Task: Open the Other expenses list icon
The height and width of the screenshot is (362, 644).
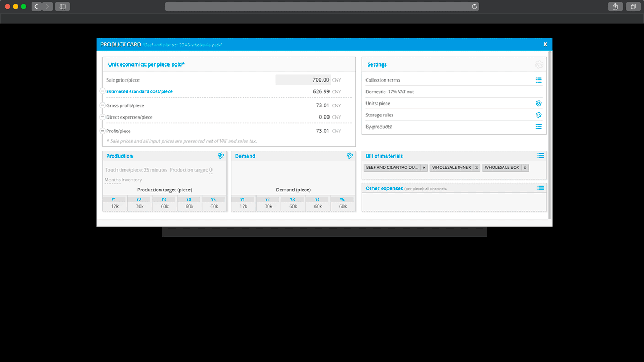Action: 540,188
